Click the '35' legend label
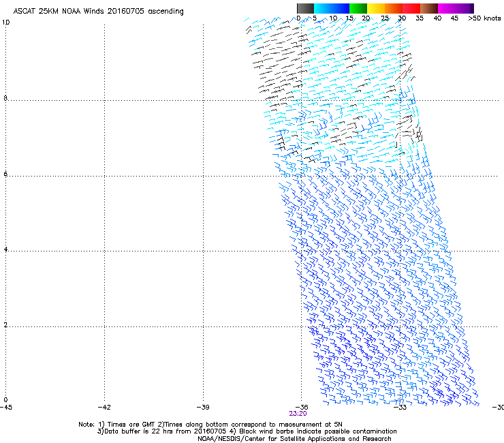 [x=420, y=18]
